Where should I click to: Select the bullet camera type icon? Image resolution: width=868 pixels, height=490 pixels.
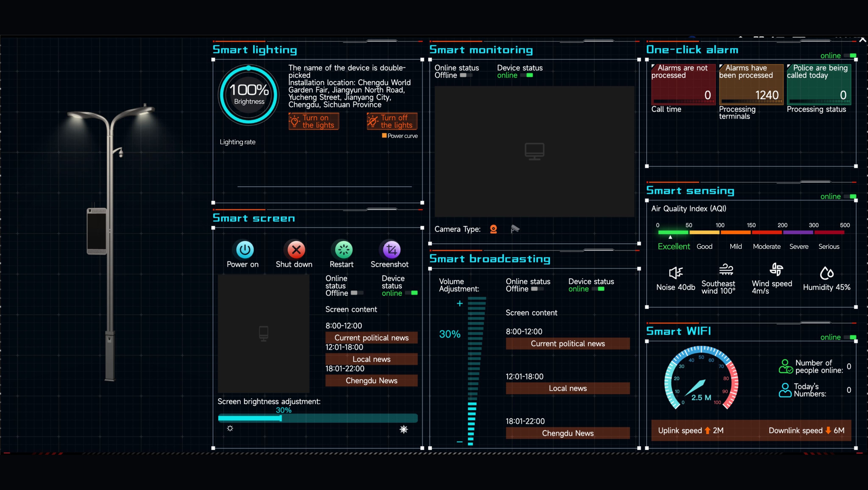(x=515, y=229)
